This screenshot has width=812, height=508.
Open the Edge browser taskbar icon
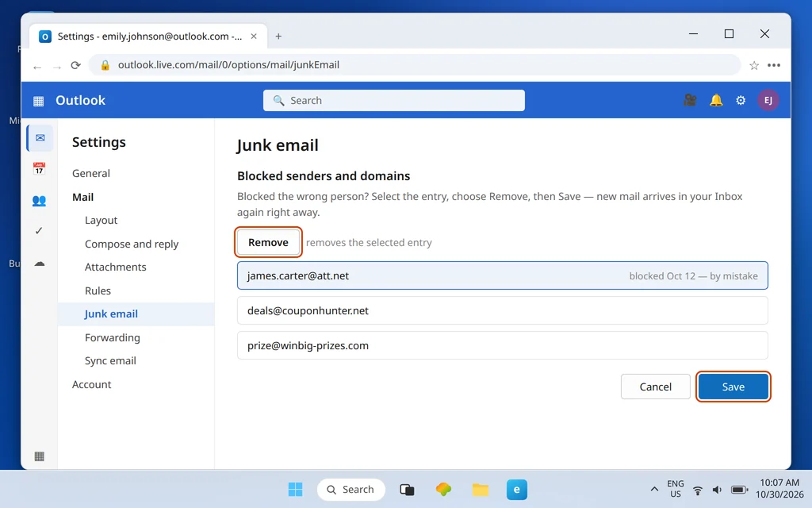517,489
